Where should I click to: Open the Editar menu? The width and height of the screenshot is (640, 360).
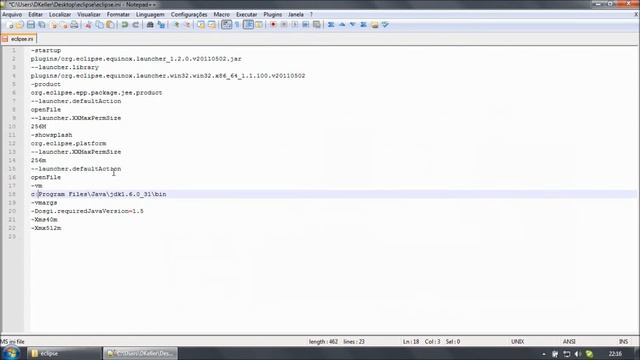click(x=36, y=14)
